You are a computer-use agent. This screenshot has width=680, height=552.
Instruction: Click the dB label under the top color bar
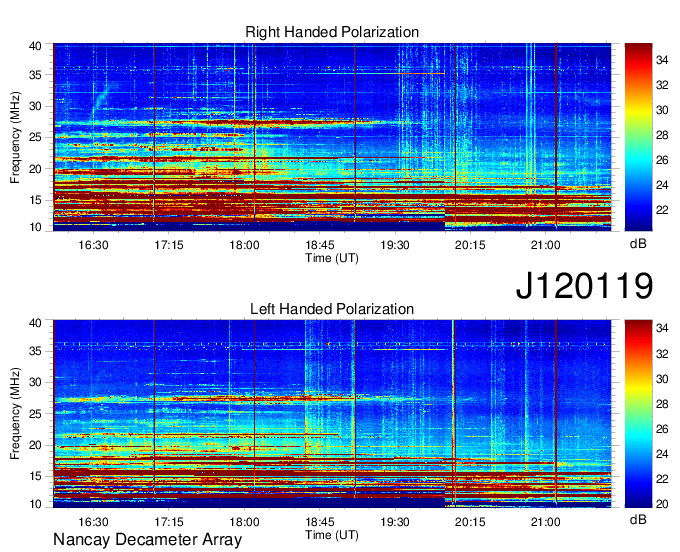point(638,244)
